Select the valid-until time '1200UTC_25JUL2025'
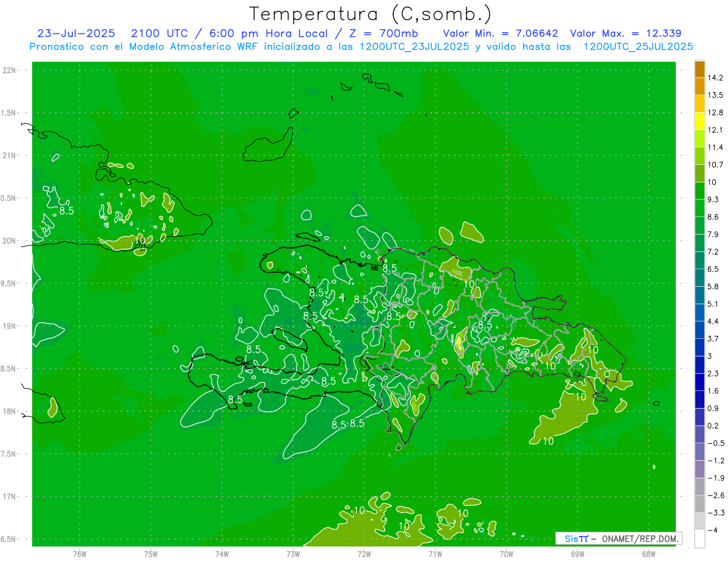 638,47
